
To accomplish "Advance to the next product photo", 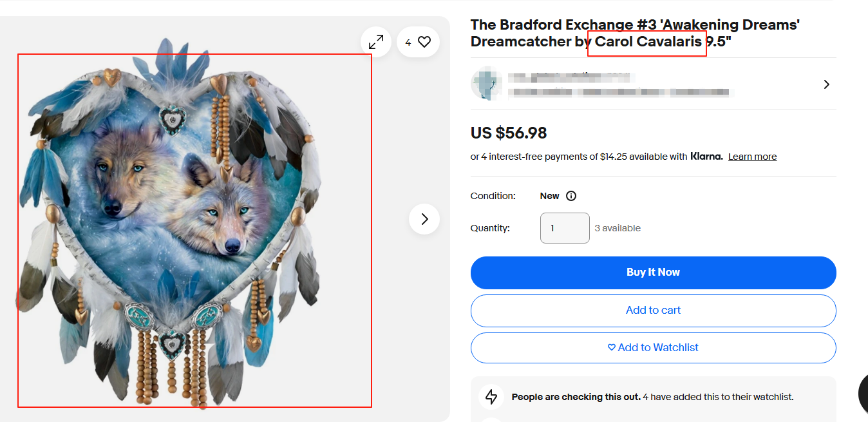I will pyautogui.click(x=424, y=219).
